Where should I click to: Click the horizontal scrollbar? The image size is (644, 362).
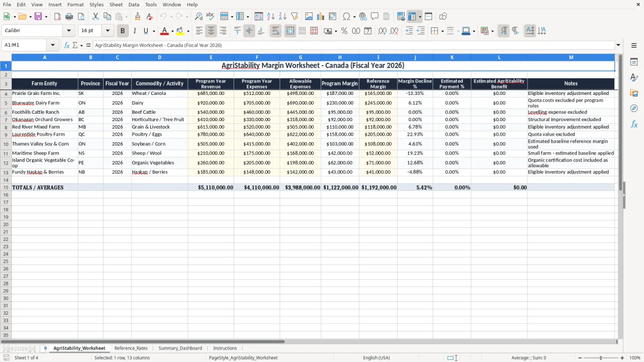(143, 341)
